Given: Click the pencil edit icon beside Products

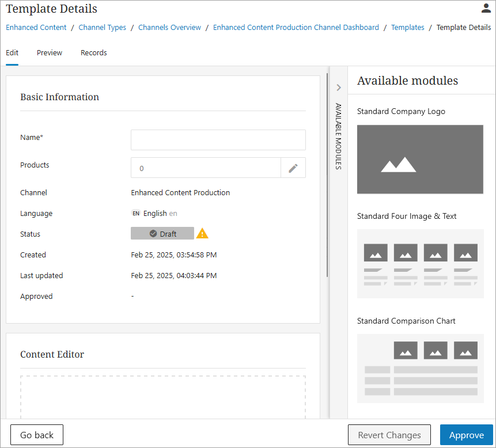Looking at the screenshot, I should pos(293,168).
